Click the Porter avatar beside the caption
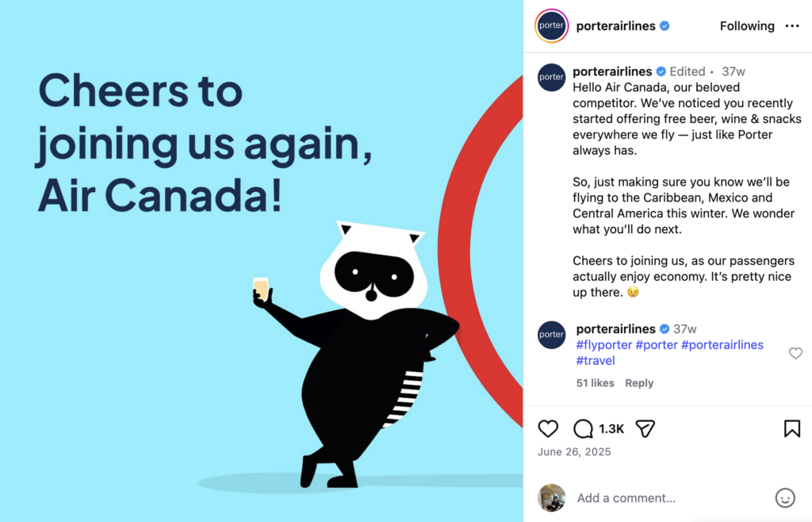 [551, 77]
